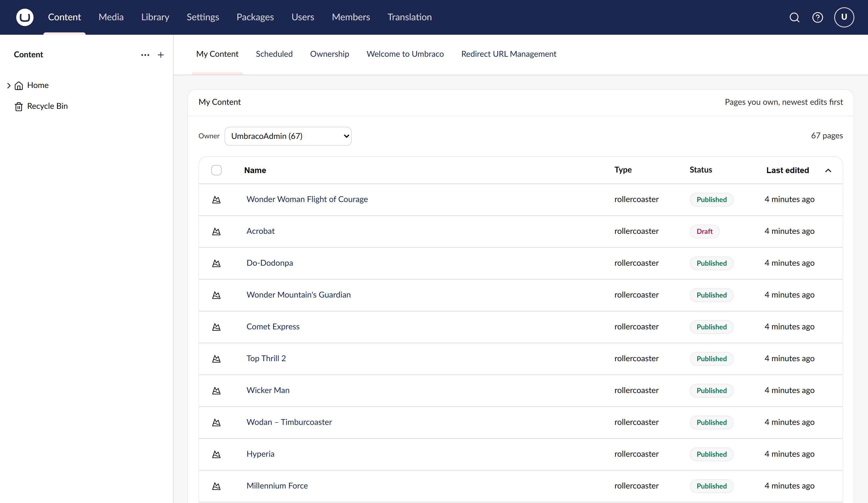Open the search magnifier icon
Viewport: 868px width, 503px height.
tap(794, 17)
